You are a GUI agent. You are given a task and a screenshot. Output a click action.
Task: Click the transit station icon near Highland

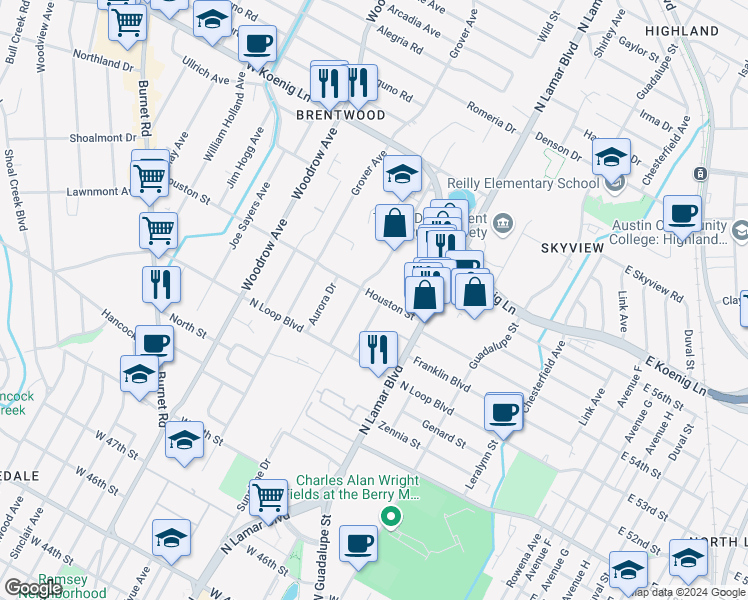pyautogui.click(x=700, y=174)
